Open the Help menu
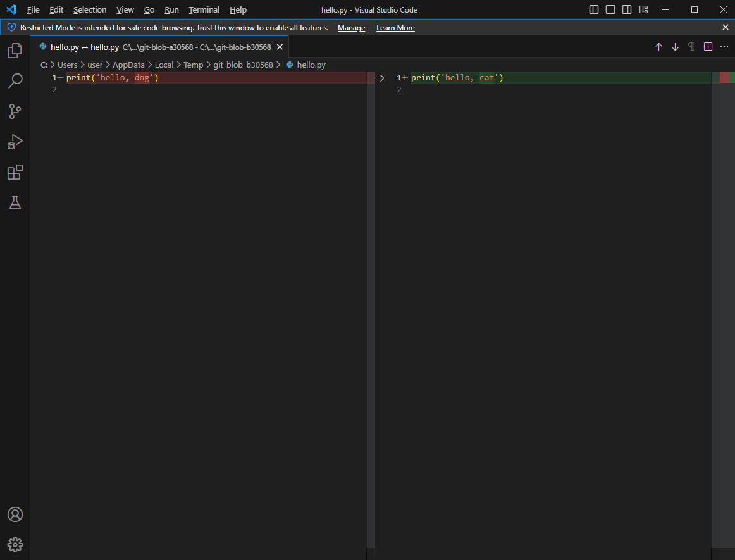The image size is (735, 560). click(238, 10)
